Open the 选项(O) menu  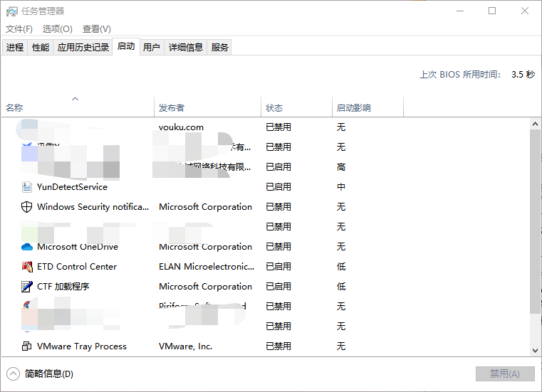click(57, 29)
